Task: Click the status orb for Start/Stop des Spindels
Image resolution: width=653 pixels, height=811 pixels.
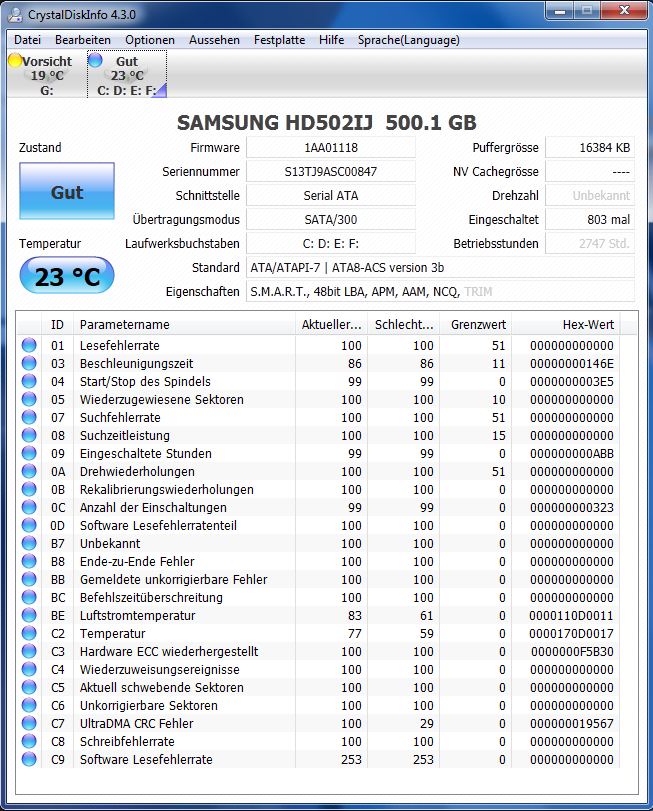Action: tap(29, 381)
